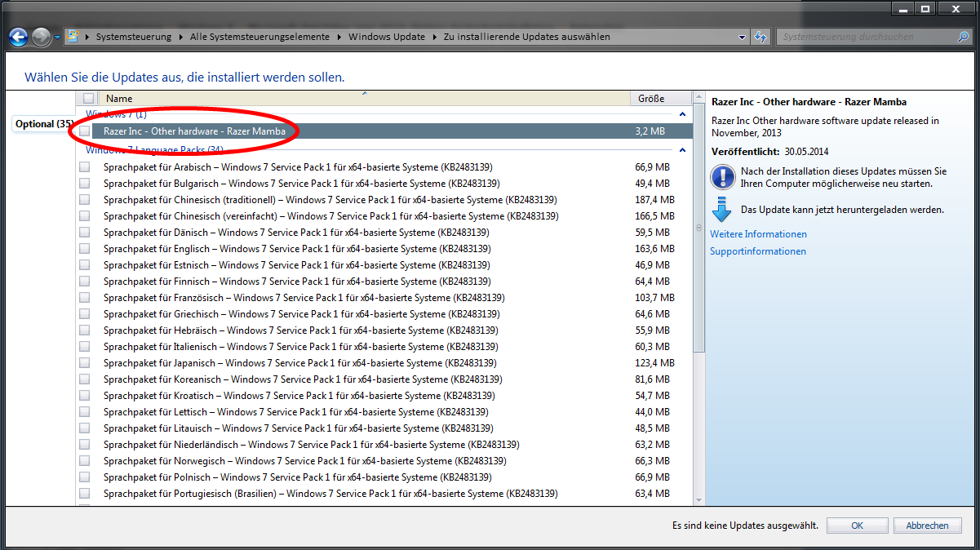Enable Chinesisch (traditionell) language pack checkbox
The width and height of the screenshot is (980, 550).
(85, 200)
